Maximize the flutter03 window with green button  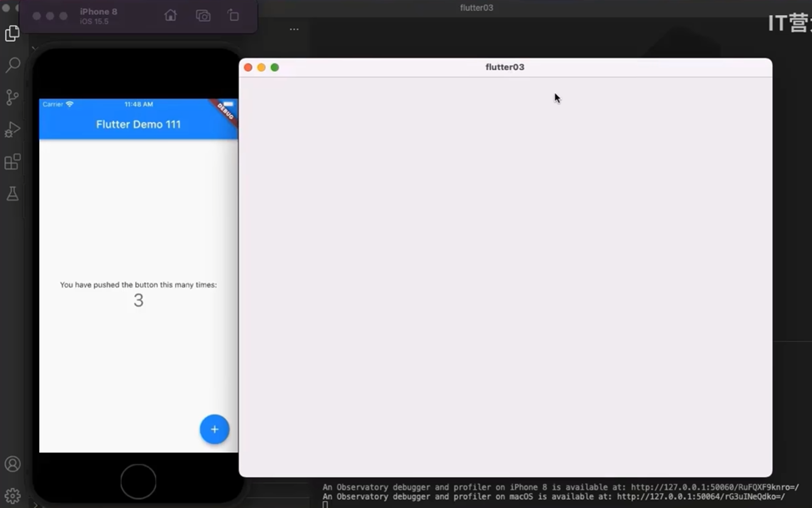275,68
